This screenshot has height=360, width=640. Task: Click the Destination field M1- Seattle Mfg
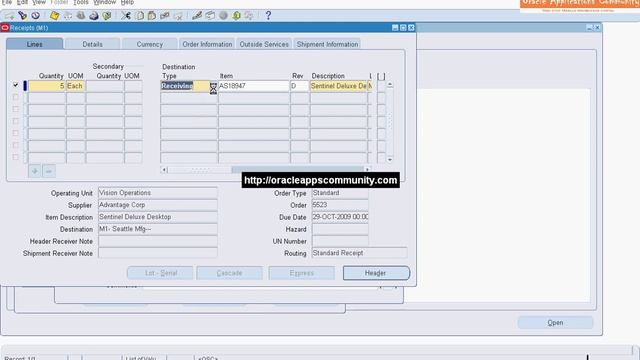pyautogui.click(x=158, y=229)
